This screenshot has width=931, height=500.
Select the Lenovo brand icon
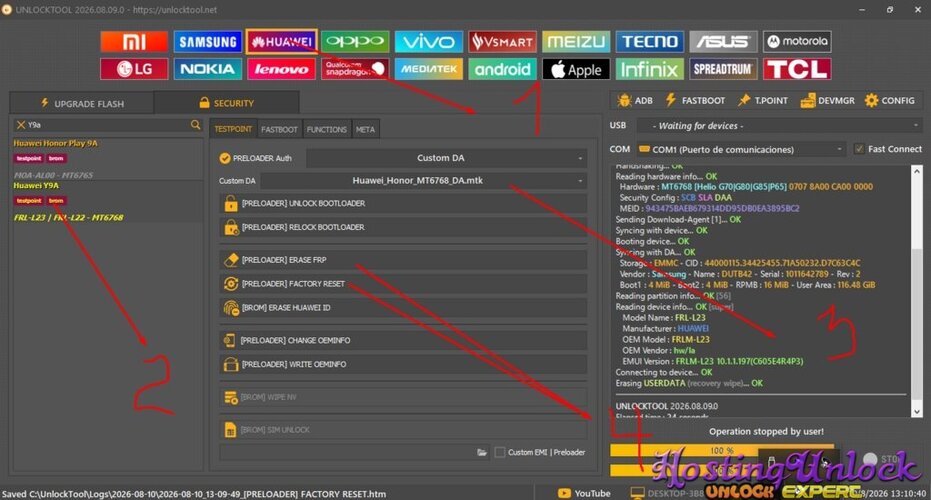tap(281, 69)
